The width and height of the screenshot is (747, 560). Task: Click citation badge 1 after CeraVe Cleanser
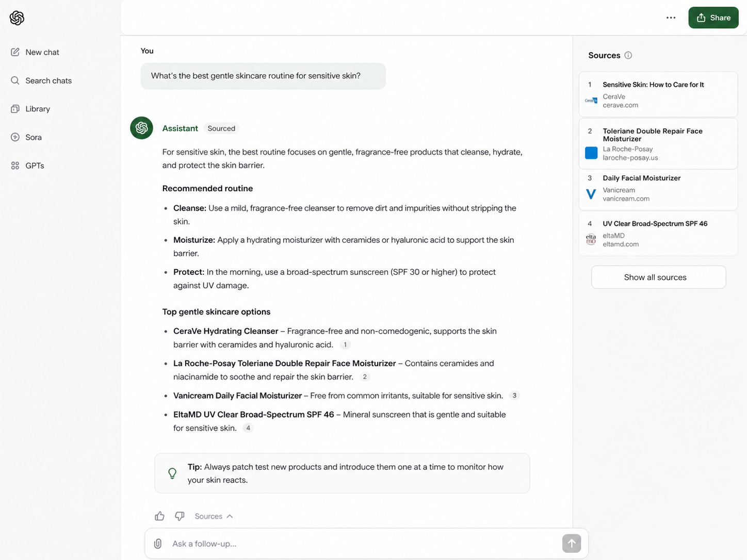pyautogui.click(x=345, y=344)
